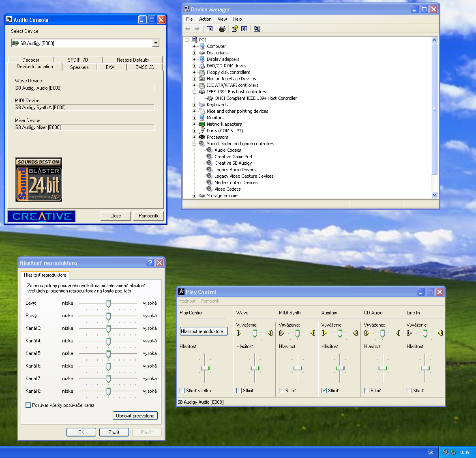
Task: Click the Properties help icon in Device Manager toolbar
Action: coord(234,29)
